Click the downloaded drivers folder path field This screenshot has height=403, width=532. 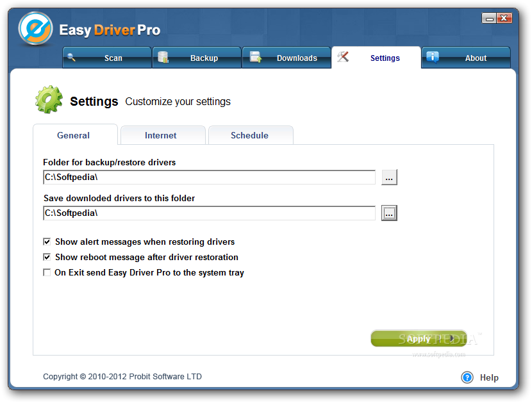(210, 213)
